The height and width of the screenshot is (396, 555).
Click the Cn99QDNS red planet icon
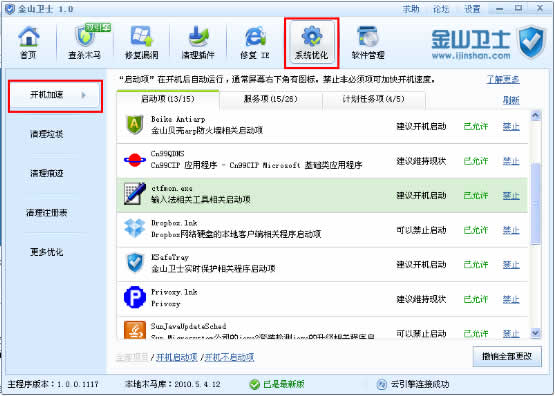tap(135, 160)
